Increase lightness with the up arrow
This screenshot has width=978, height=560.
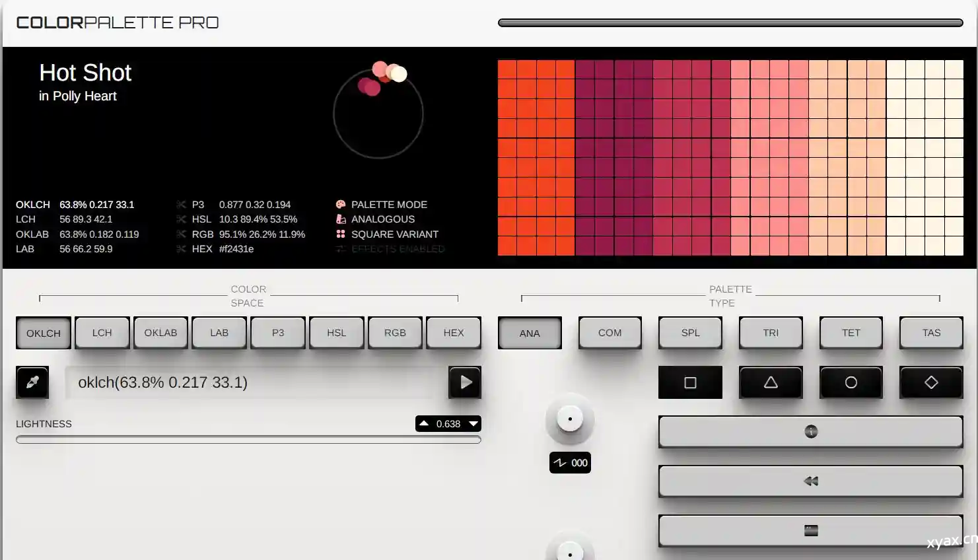(x=424, y=424)
